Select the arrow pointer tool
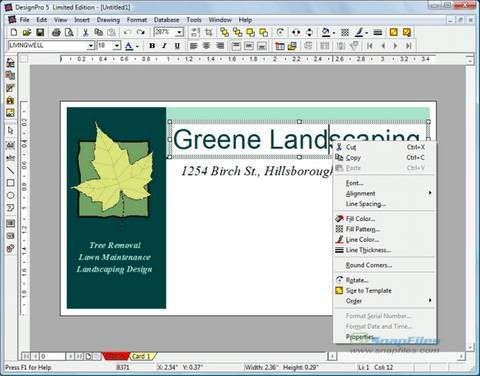Viewport: 480px width, 376px height. (x=11, y=130)
